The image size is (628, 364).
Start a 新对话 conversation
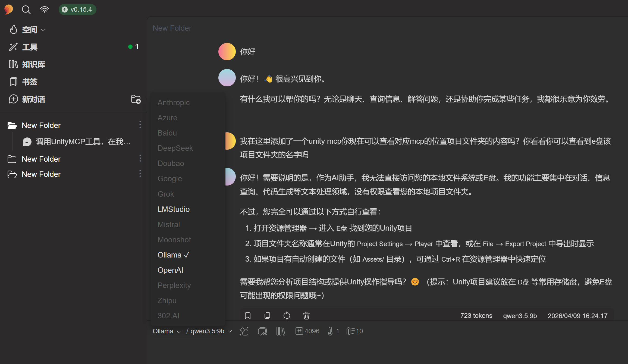click(34, 99)
